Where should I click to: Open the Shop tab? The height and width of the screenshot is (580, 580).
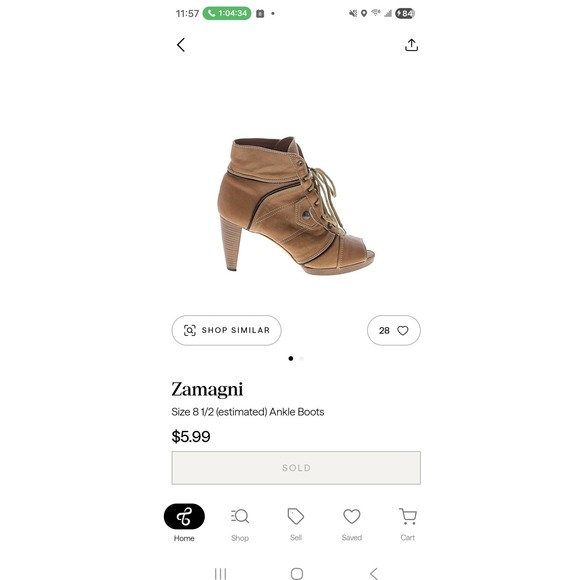(x=240, y=525)
